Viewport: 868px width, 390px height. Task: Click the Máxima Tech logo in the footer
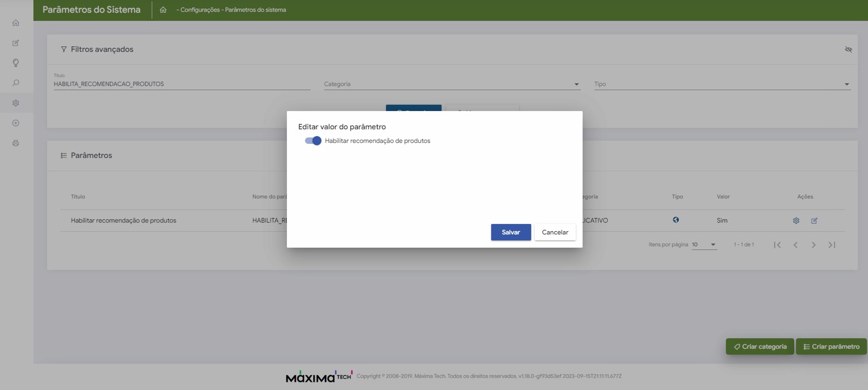[319, 377]
